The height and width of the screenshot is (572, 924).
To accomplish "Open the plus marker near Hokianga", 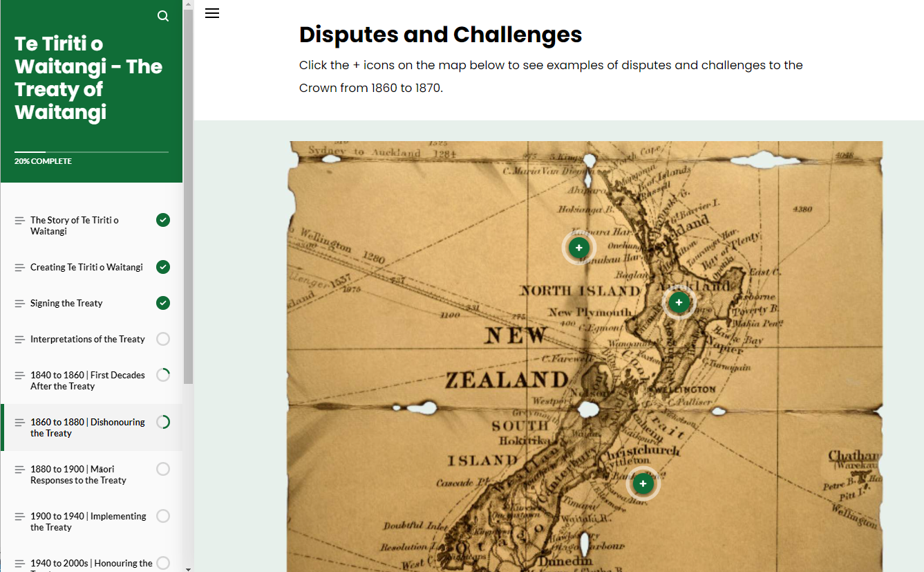I will (x=579, y=248).
